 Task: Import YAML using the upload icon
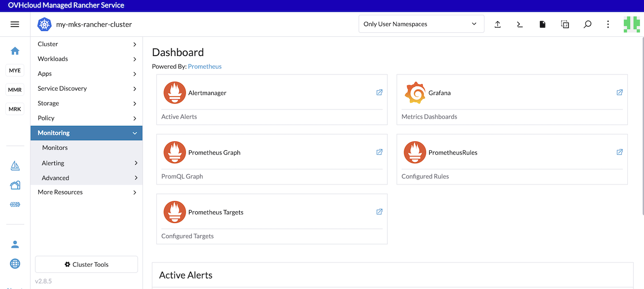pos(497,24)
